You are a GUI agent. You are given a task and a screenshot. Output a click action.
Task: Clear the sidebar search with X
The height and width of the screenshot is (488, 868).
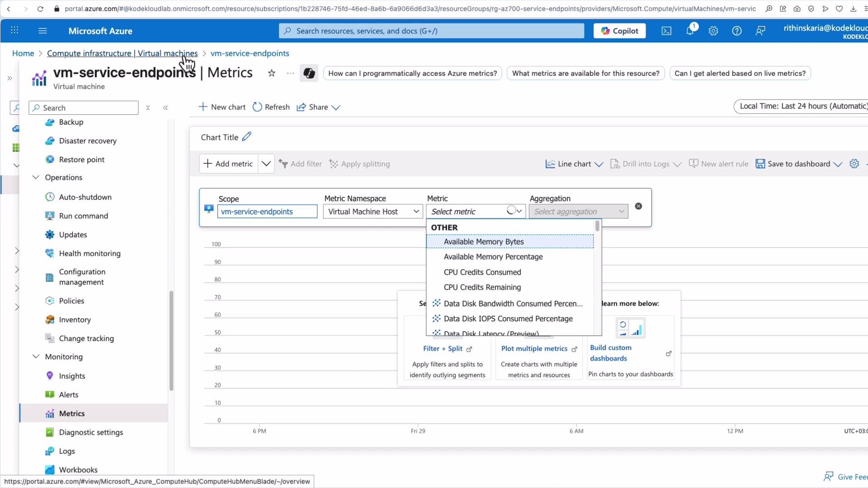click(148, 108)
